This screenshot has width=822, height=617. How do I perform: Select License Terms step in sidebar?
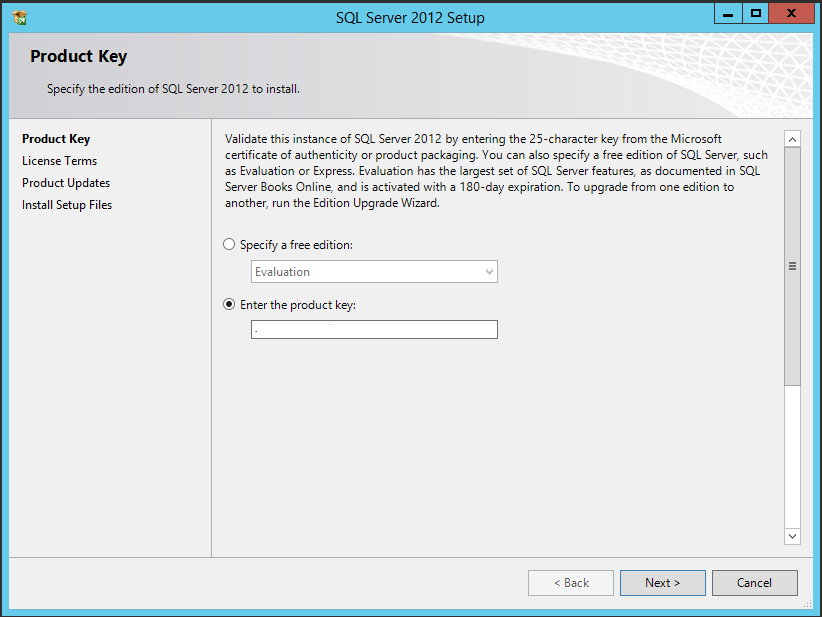tap(59, 161)
